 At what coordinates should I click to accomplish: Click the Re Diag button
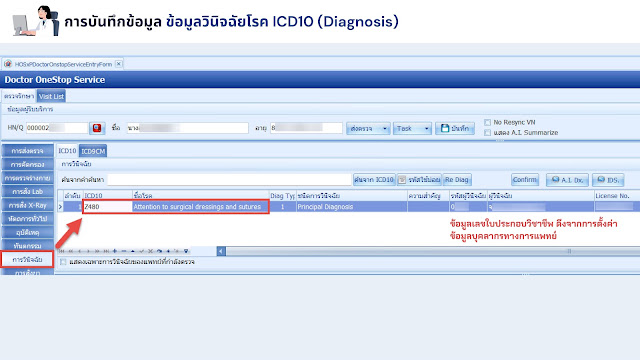pyautogui.click(x=457, y=180)
